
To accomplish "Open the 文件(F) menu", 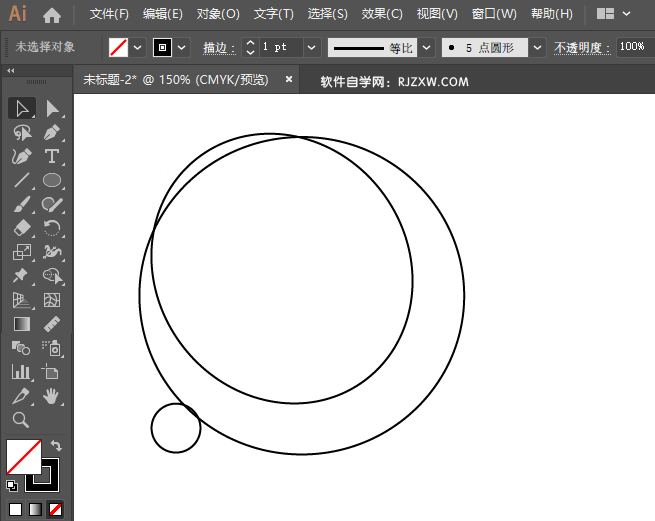I will [x=109, y=14].
